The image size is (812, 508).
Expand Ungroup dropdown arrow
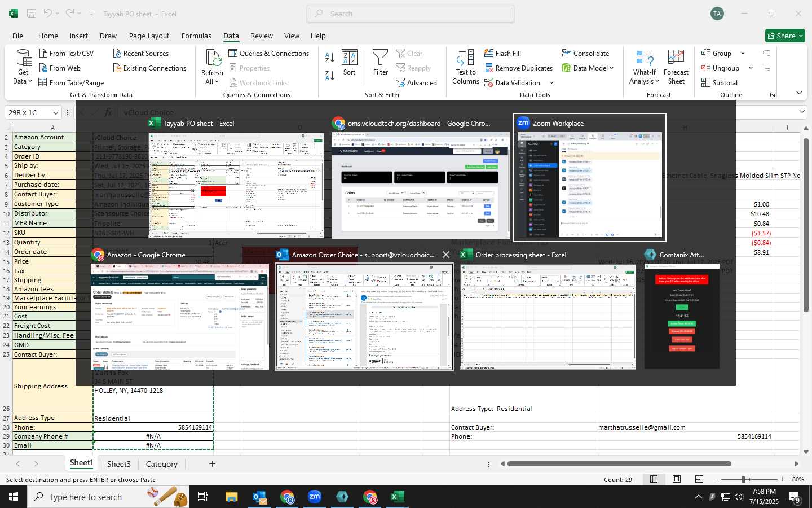(751, 68)
